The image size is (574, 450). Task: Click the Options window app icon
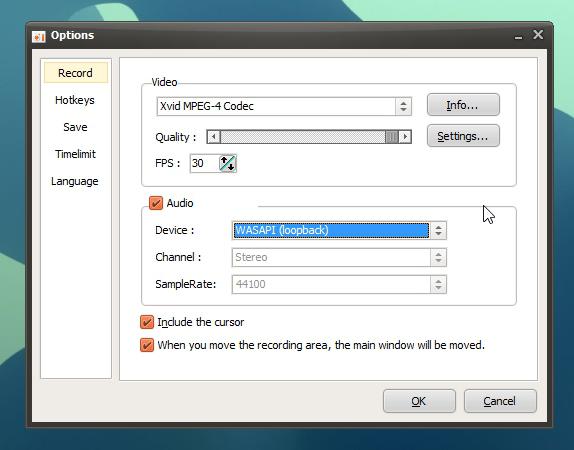tap(38, 36)
